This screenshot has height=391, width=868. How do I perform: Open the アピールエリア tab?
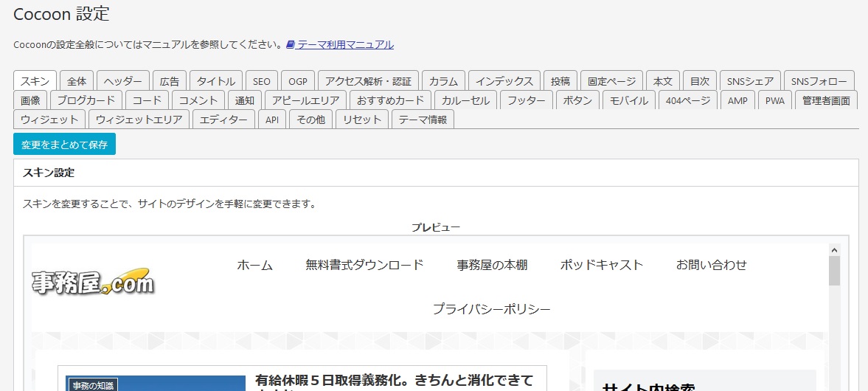[x=305, y=100]
